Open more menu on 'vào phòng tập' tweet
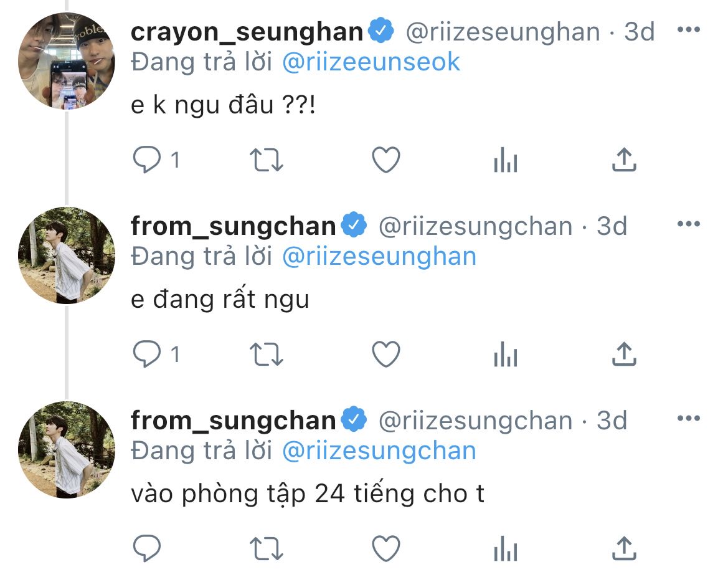The width and height of the screenshot is (728, 572). 689,418
